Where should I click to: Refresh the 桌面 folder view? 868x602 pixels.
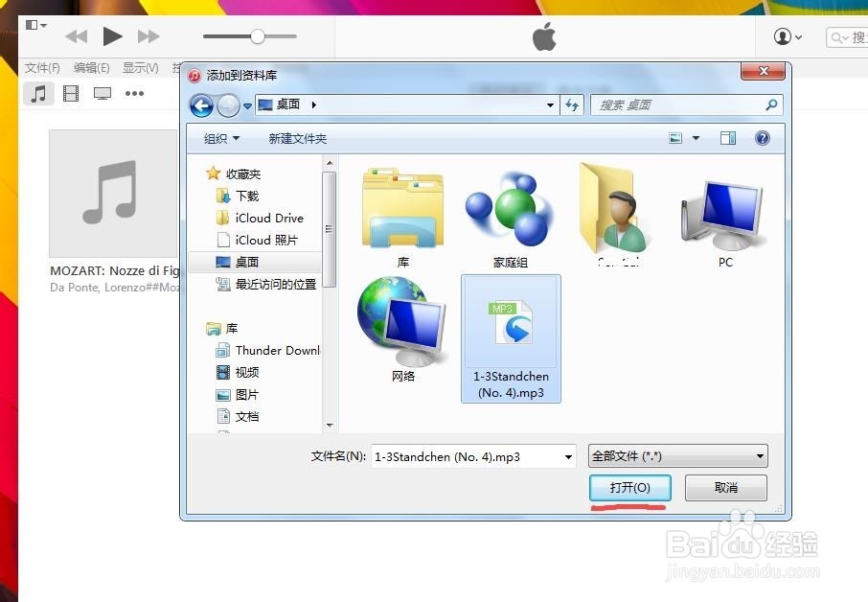point(572,106)
